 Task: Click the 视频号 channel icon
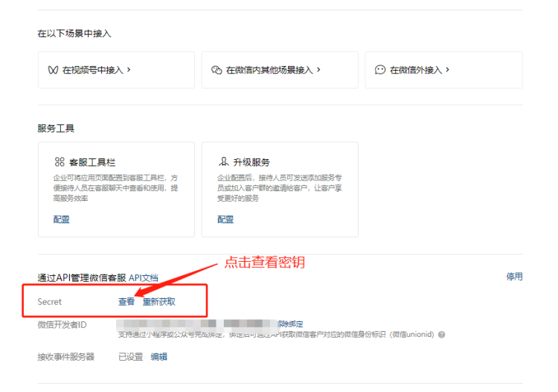(x=53, y=70)
